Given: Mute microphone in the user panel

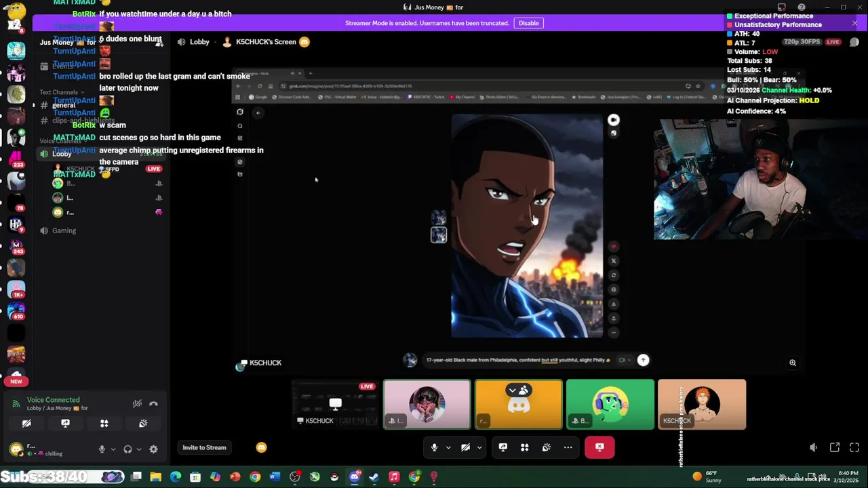Looking at the screenshot, I should tap(102, 449).
